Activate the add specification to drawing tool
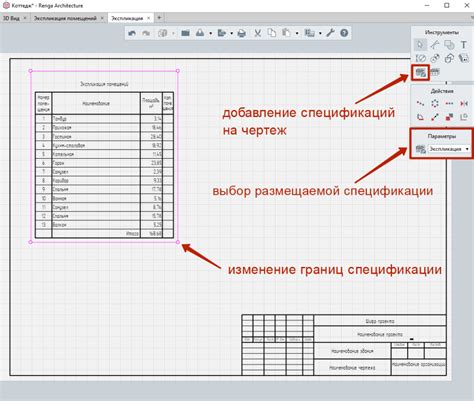Viewport: 474px width, 401px height. coord(420,72)
